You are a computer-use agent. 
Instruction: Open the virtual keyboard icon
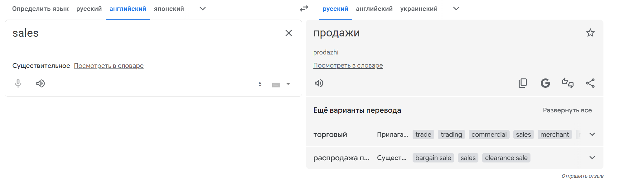(276, 85)
